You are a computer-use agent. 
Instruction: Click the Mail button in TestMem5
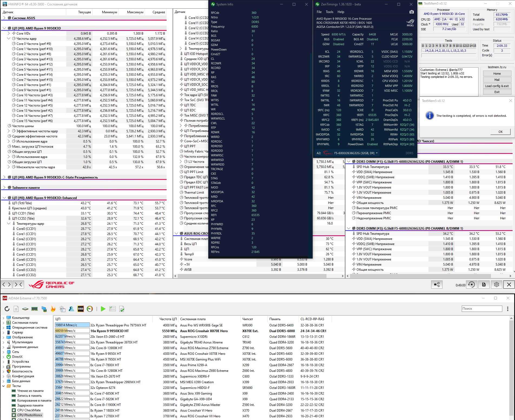click(497, 80)
